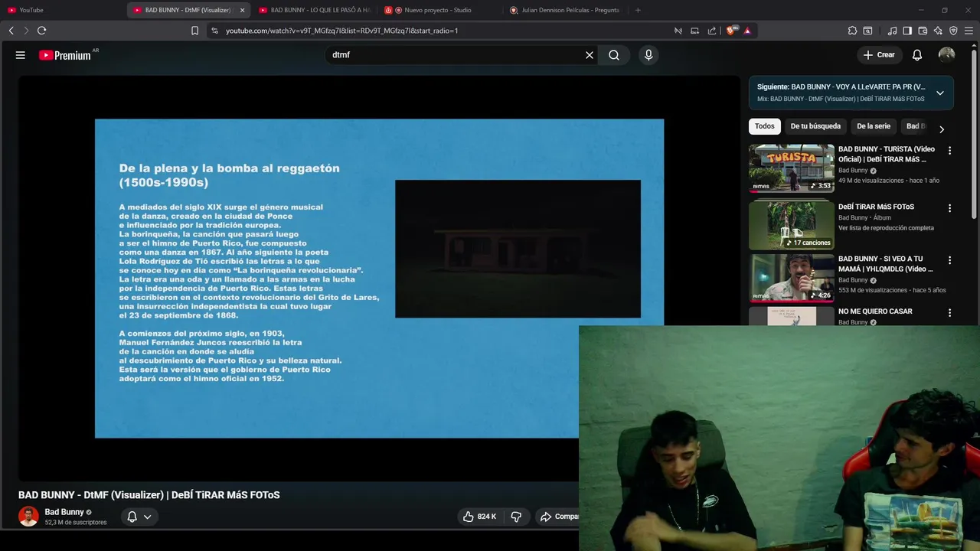Open a new browser tab

[x=638, y=10]
